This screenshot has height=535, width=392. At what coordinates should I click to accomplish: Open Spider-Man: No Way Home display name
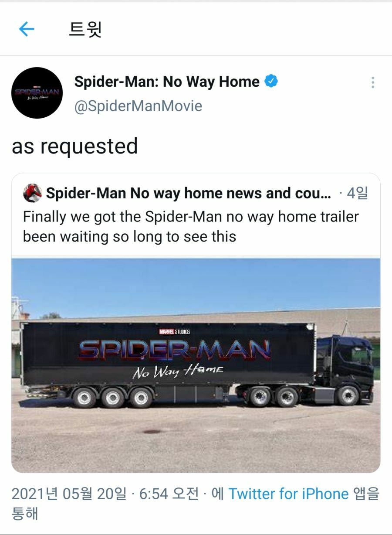coord(167,82)
